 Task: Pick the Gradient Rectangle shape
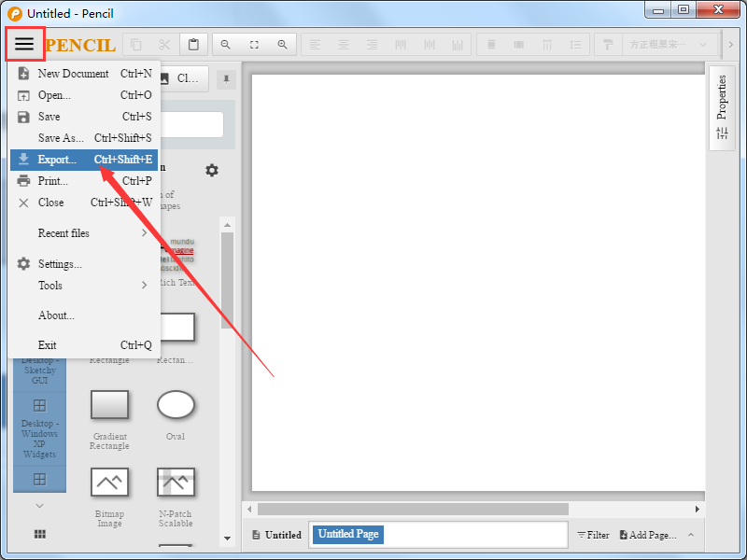109,419
